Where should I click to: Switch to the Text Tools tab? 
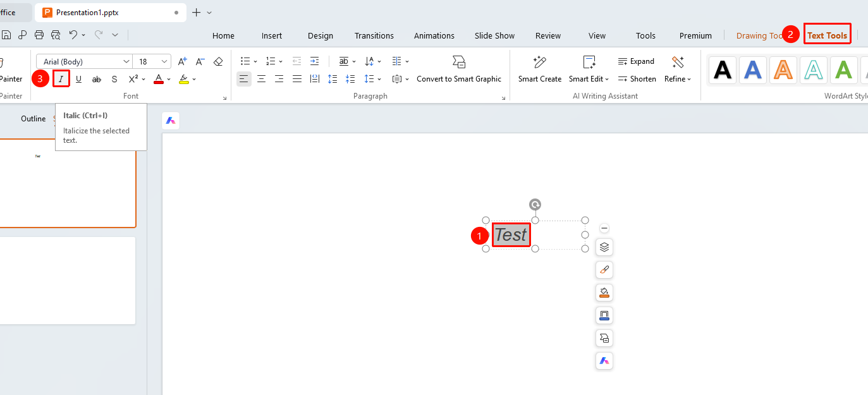click(827, 35)
